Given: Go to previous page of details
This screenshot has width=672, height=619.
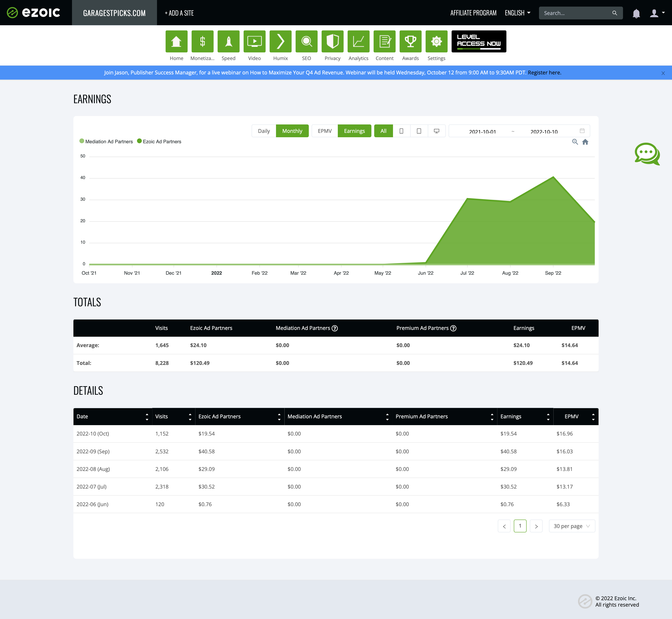Looking at the screenshot, I should pos(504,526).
